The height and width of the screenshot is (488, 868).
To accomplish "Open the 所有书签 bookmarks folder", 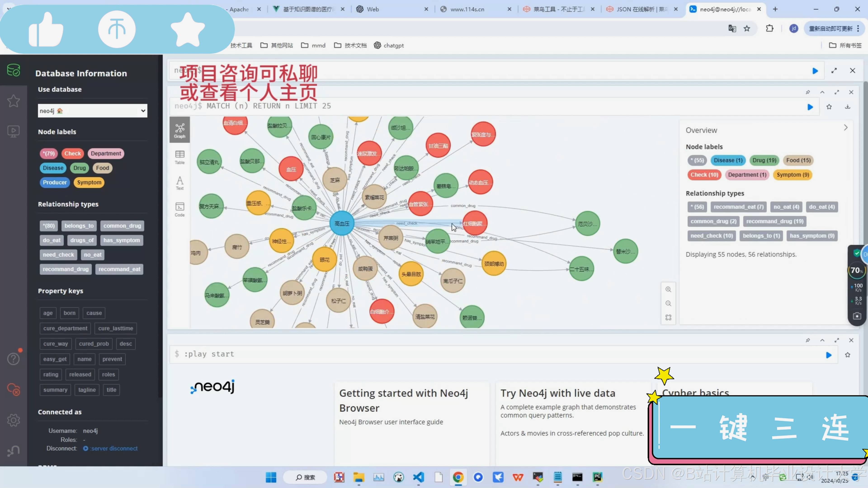I will (845, 45).
